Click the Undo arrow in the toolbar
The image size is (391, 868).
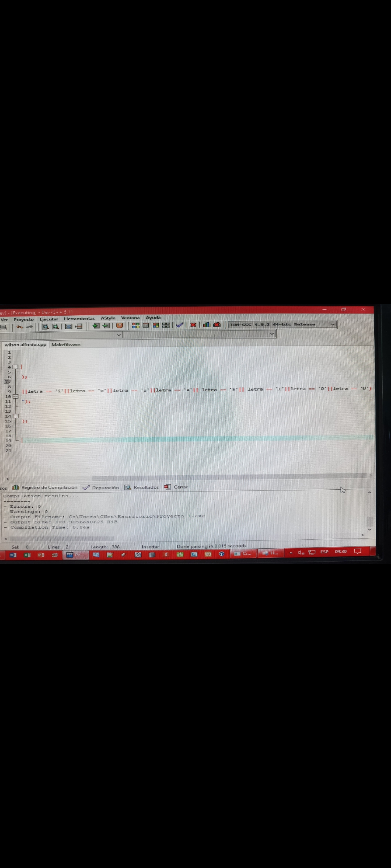(20, 327)
